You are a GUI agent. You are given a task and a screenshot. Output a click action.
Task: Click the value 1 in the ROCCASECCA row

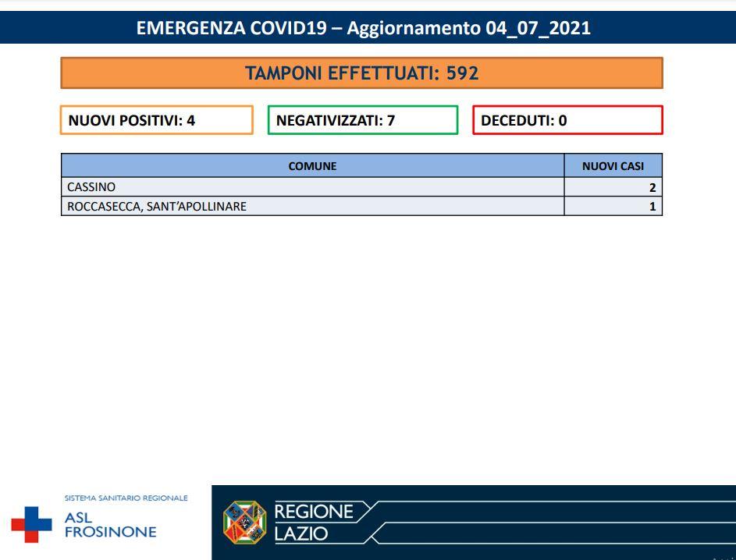click(652, 207)
